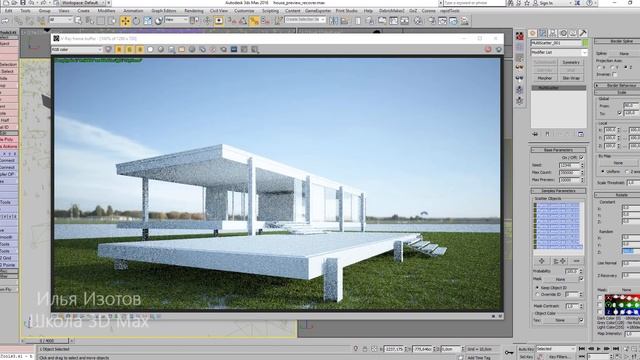Toggle the checkbox beside the Mask None button

coord(581,279)
